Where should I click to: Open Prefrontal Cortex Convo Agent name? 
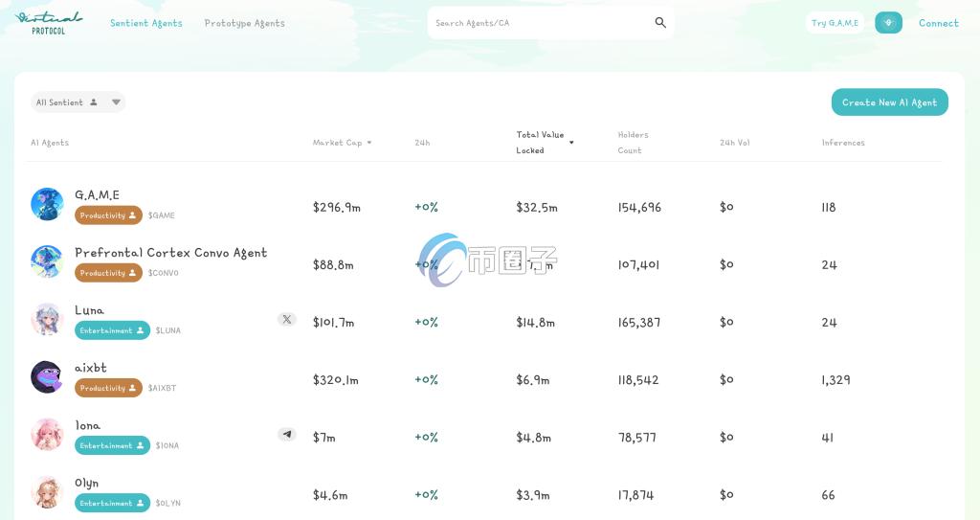click(x=170, y=253)
